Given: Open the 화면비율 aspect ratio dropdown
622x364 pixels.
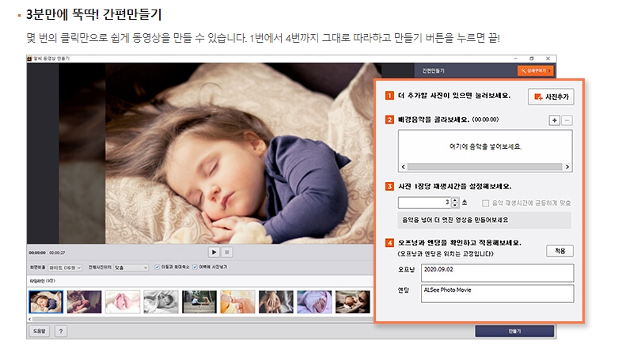Looking at the screenshot, I should 65,267.
